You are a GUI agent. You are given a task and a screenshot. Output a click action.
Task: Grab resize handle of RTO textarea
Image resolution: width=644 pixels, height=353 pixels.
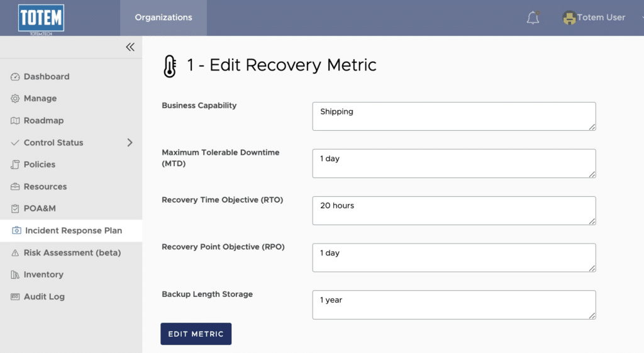tap(592, 221)
